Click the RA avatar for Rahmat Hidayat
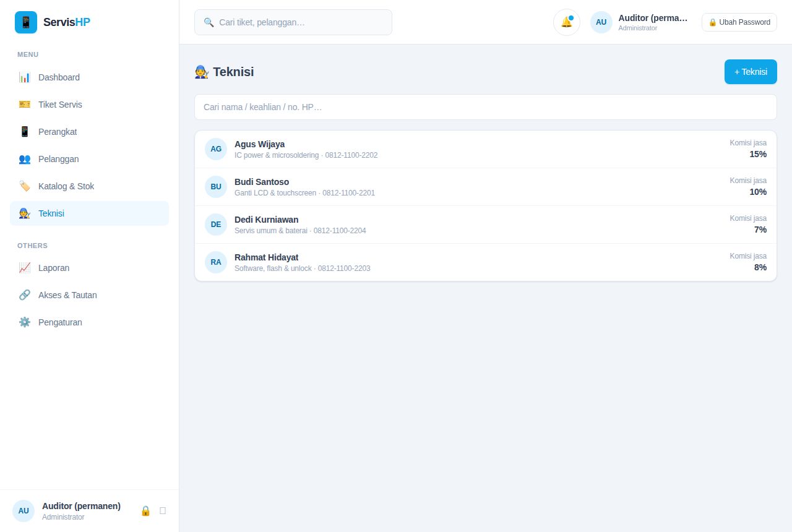 click(x=216, y=262)
